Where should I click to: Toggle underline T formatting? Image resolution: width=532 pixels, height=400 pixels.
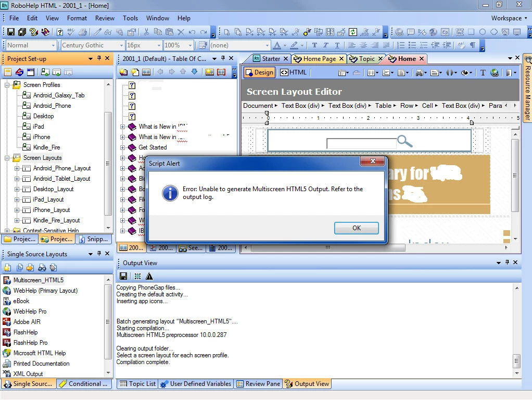point(337,45)
